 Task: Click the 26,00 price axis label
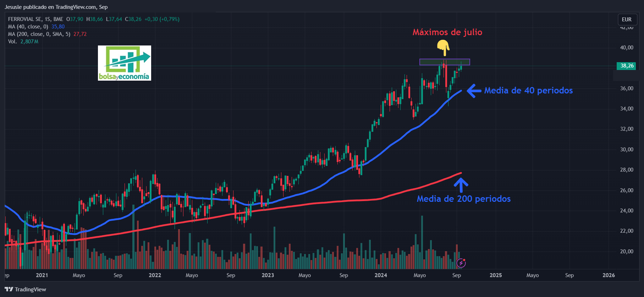[627, 190]
